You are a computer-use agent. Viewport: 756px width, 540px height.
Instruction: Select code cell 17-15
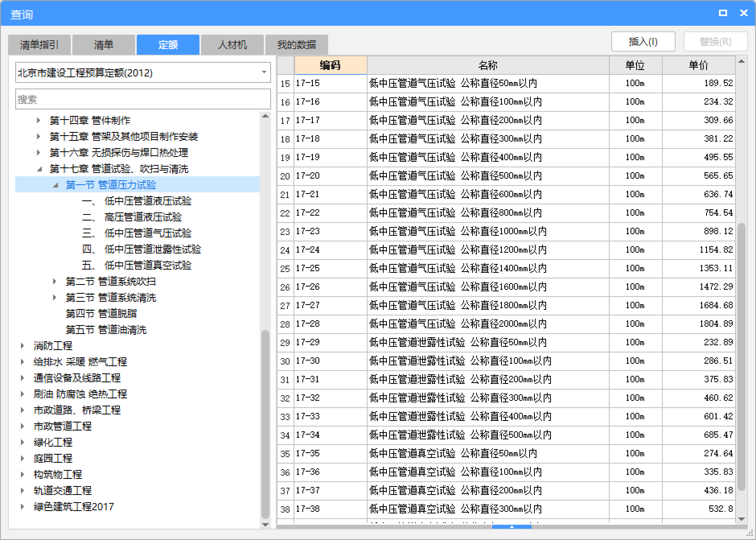tap(331, 83)
